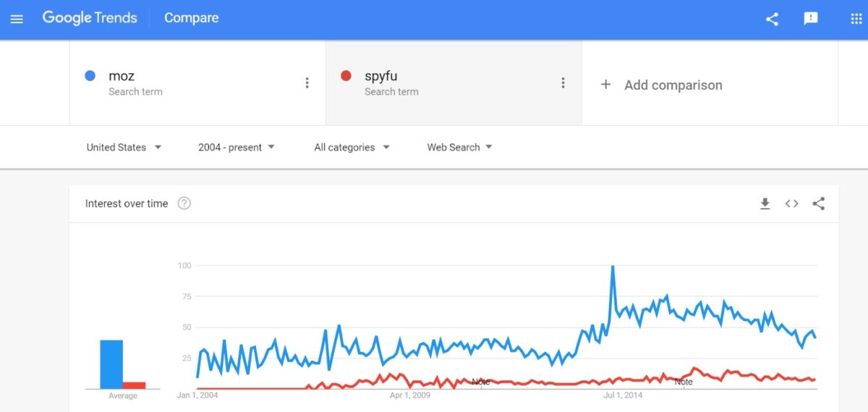
Task: Share the interest over time chart
Action: click(x=819, y=204)
